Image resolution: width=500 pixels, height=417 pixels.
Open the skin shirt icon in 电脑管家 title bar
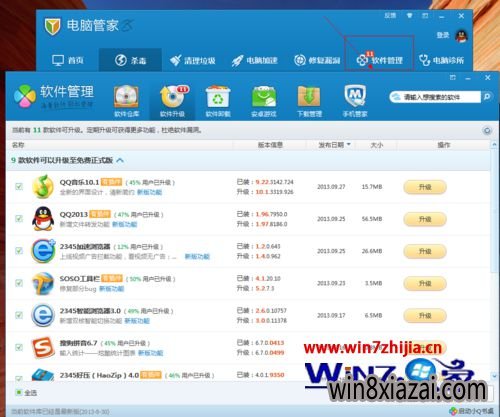pyautogui.click(x=409, y=16)
